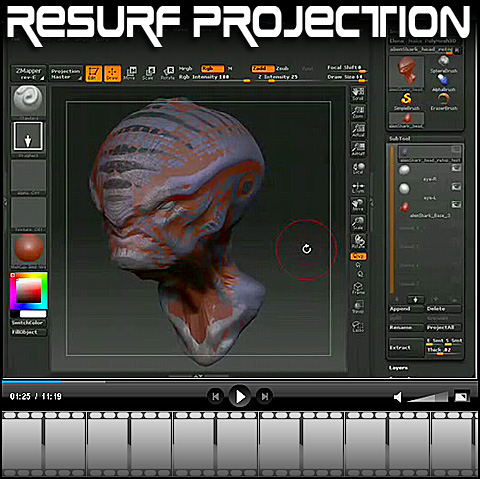This screenshot has height=479, width=480.
Task: Open the red material sphere selector
Action: 28,251
